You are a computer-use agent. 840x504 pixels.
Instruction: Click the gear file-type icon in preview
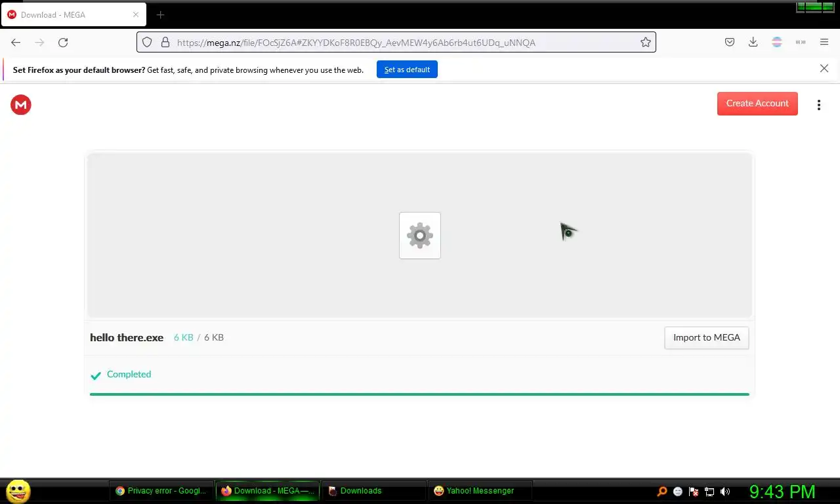point(420,235)
